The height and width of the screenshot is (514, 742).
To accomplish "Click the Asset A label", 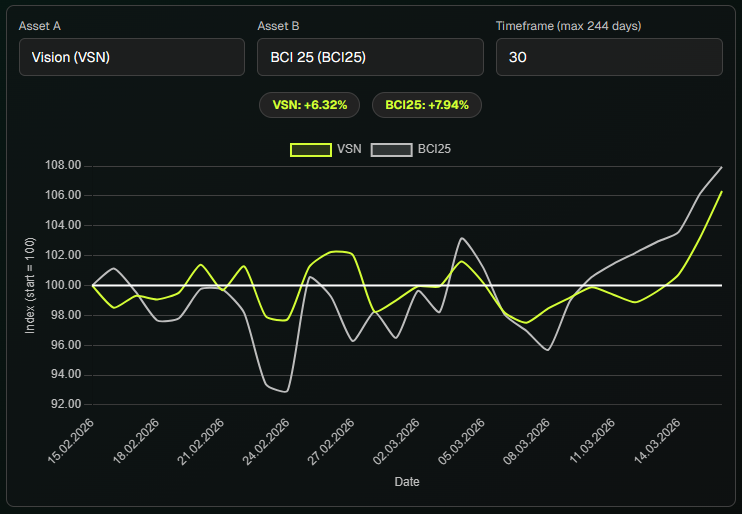I will pos(40,26).
